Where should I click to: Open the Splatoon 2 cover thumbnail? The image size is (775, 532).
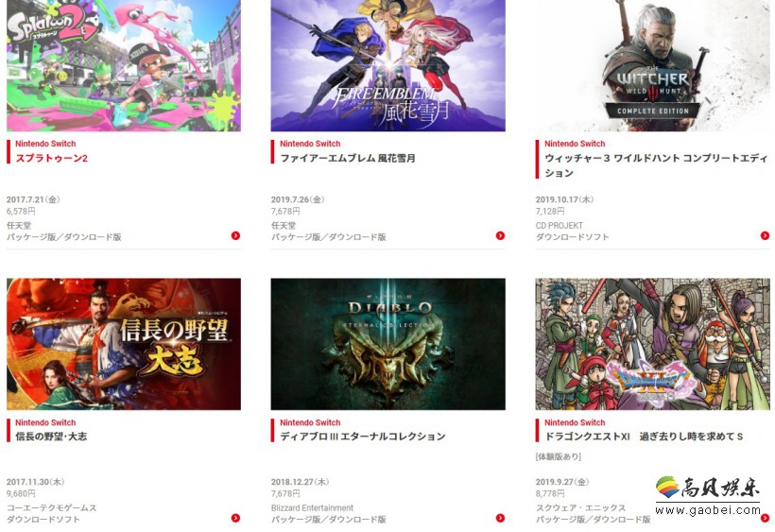[124, 65]
